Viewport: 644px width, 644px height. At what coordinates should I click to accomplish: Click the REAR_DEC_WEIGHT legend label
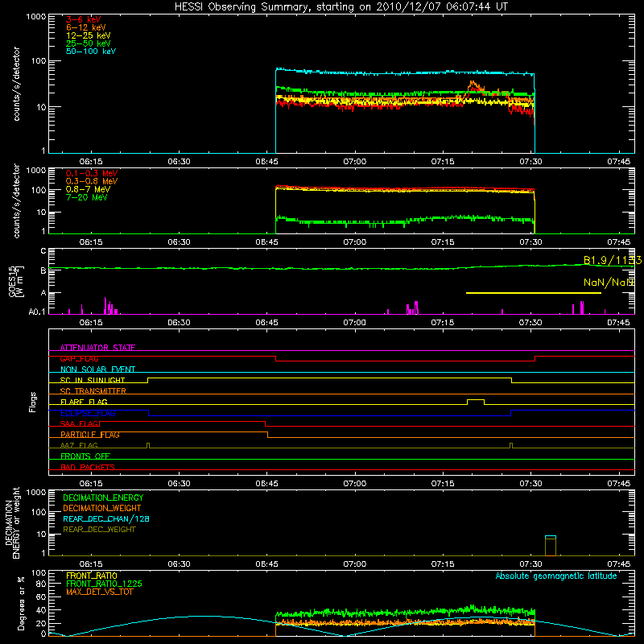(99, 530)
